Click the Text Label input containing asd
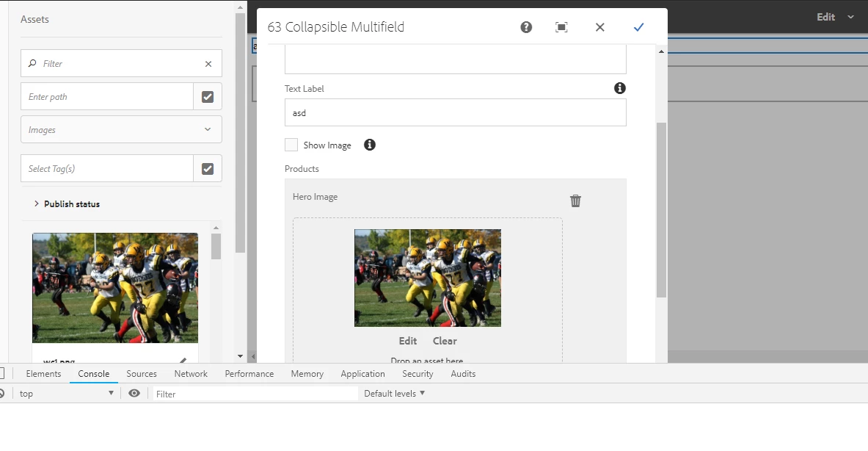Image resolution: width=868 pixels, height=451 pixels. [x=455, y=112]
